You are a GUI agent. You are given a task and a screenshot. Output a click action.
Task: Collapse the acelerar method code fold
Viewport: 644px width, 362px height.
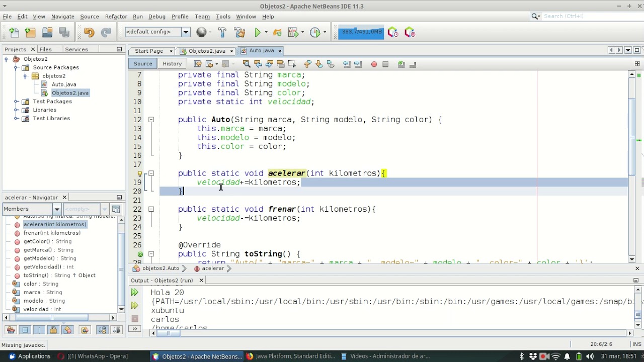tap(151, 173)
